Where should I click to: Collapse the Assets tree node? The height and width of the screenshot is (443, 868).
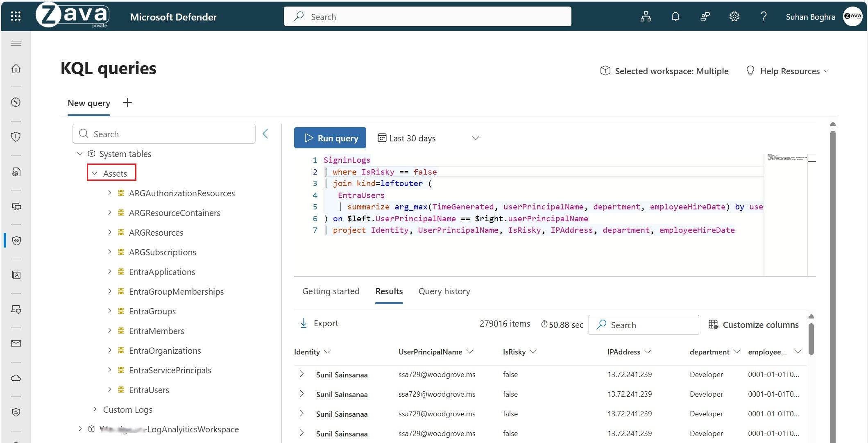tap(95, 173)
